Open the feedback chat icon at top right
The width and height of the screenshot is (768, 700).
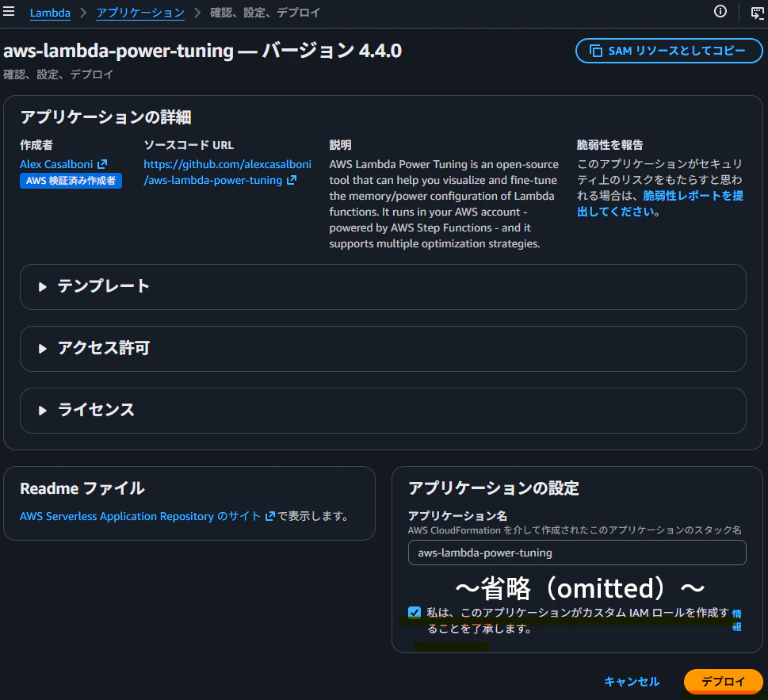coord(757,13)
